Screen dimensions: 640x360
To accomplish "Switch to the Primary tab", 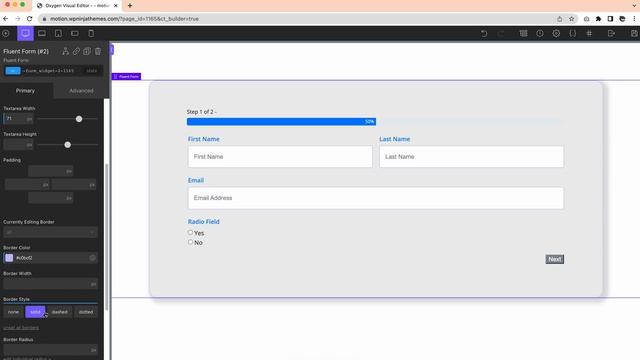I will pos(25,91).
